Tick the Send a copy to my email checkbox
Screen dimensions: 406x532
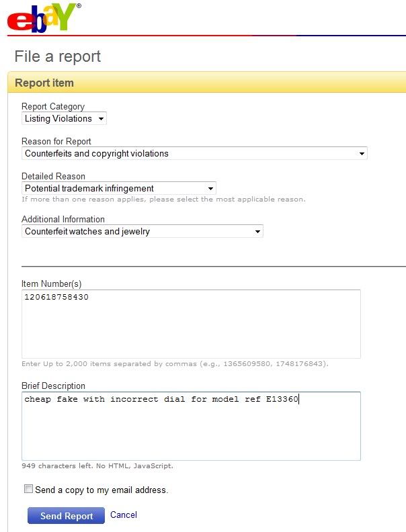click(28, 489)
